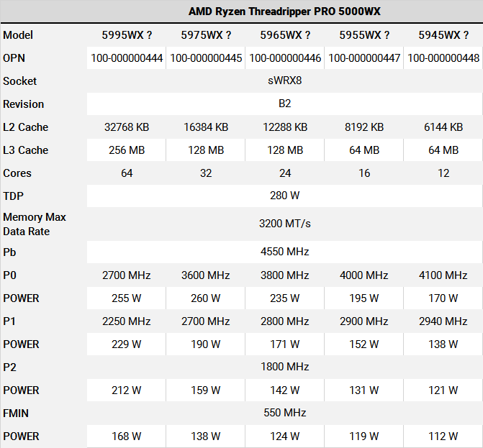Click the 4550 MHz Pb value
483x448 pixels.
click(x=284, y=252)
